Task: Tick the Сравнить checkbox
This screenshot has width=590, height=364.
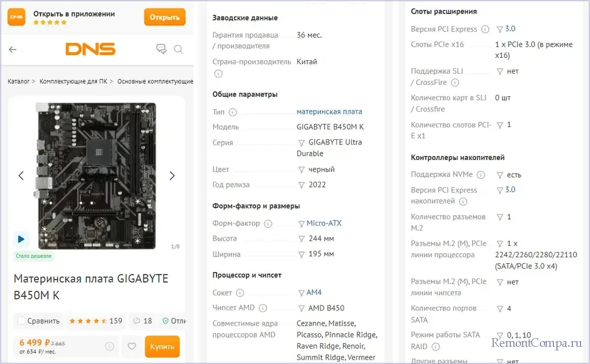Action: pos(21,321)
